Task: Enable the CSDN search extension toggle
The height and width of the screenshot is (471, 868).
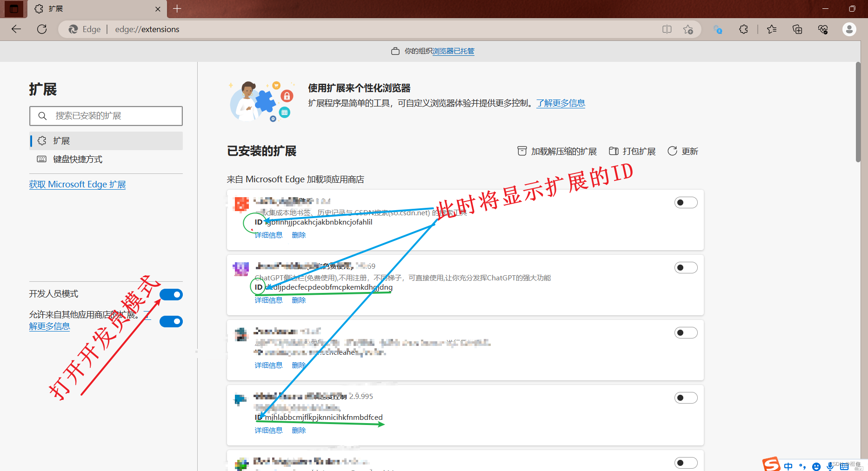Action: pyautogui.click(x=686, y=202)
